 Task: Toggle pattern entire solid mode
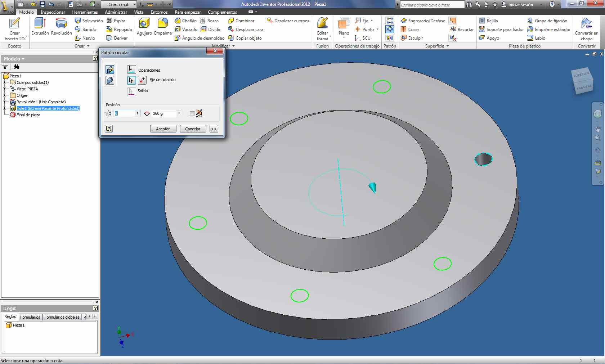pos(110,80)
